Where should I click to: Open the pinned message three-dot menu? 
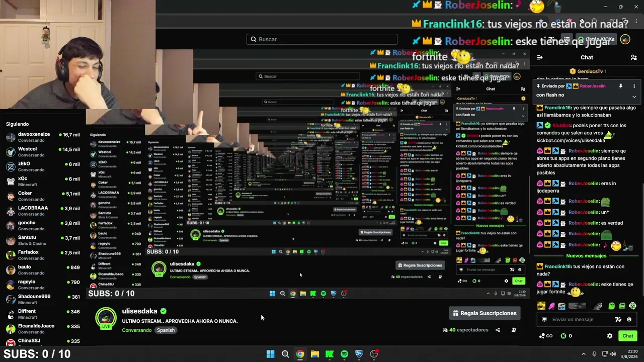634,86
